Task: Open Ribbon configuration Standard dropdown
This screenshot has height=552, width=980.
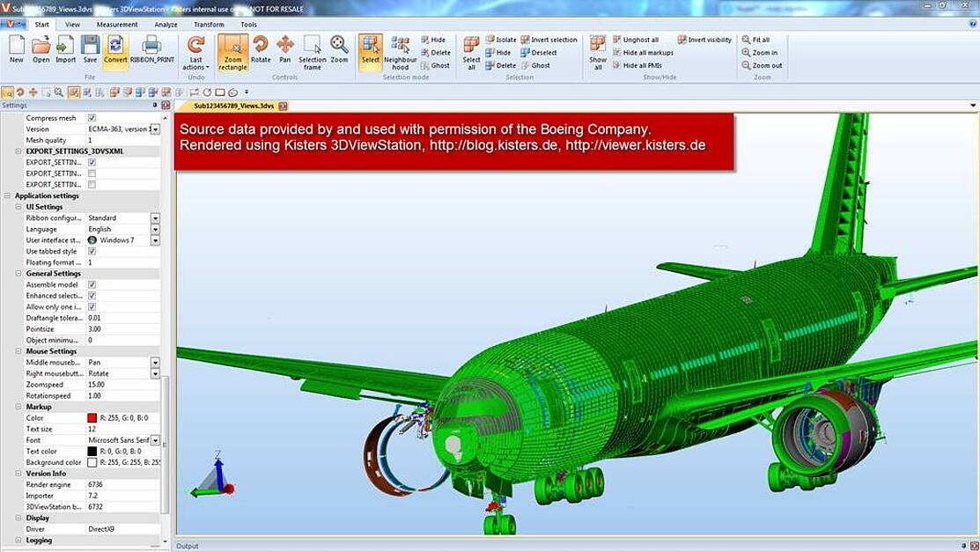Action: [x=155, y=218]
